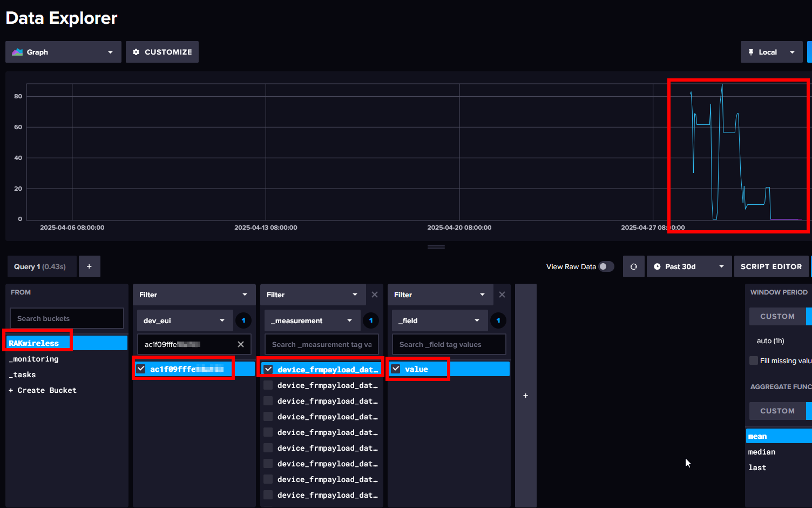Image resolution: width=812 pixels, height=508 pixels.
Task: Open the _measurement tag key dropdown
Action: click(x=312, y=320)
